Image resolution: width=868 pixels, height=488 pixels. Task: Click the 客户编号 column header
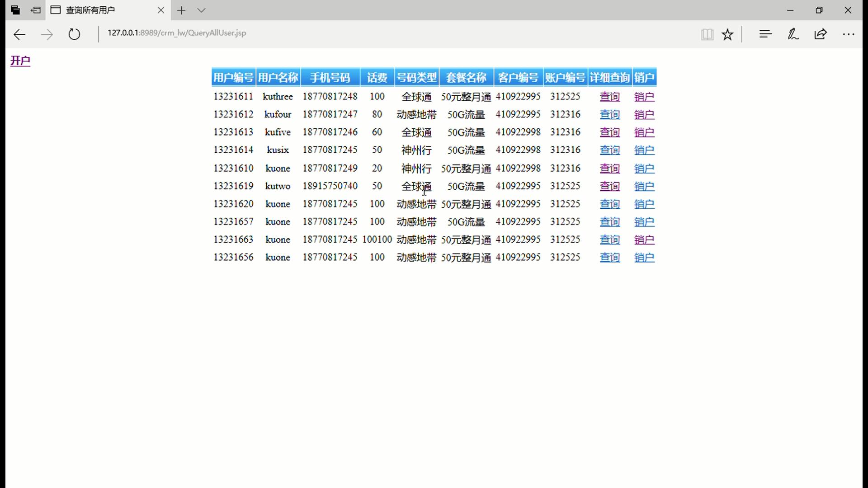click(x=518, y=77)
